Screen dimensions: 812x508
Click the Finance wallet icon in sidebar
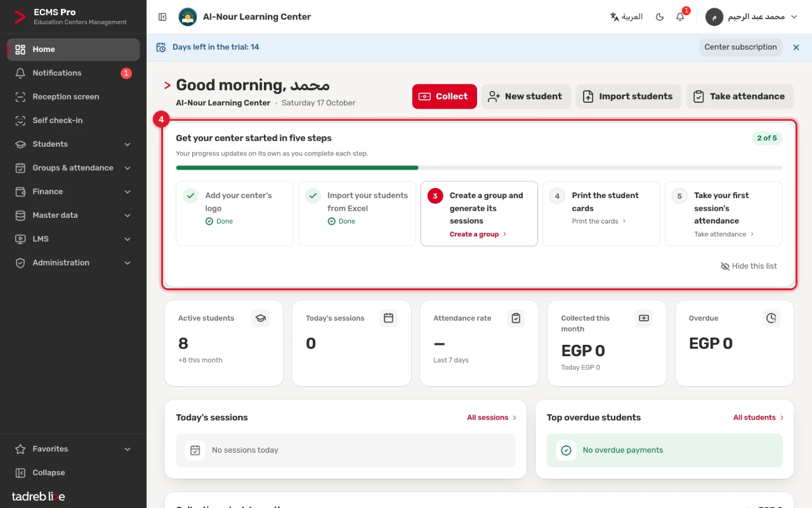pos(20,192)
